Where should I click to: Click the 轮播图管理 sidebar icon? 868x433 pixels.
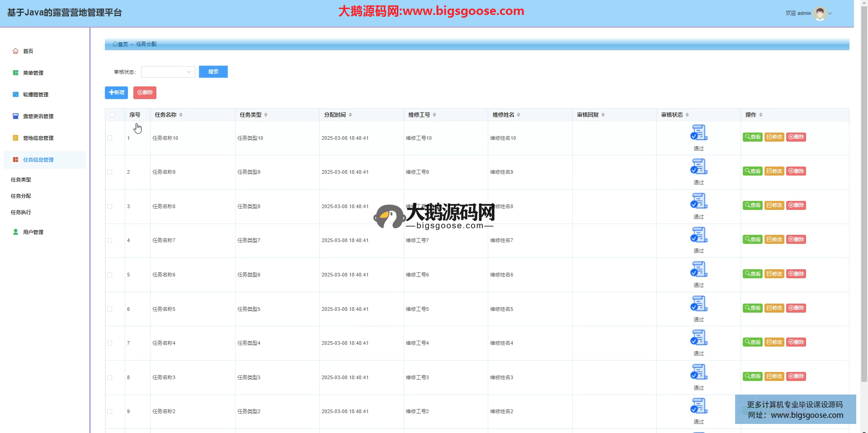pos(15,95)
